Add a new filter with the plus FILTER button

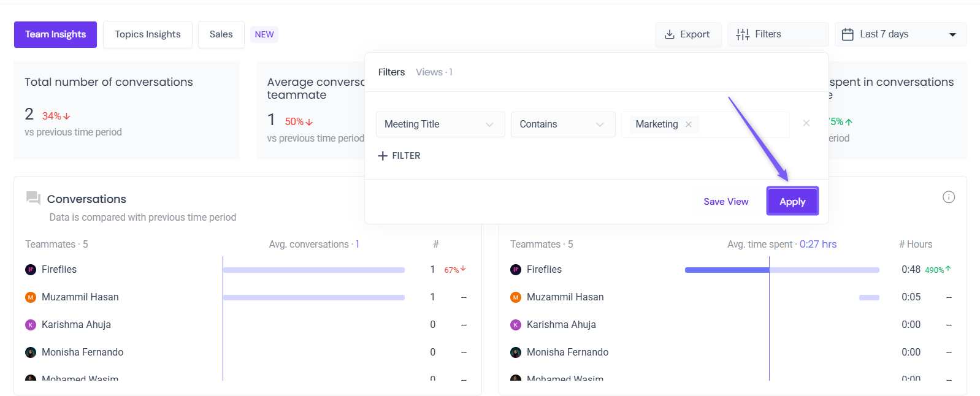click(399, 156)
